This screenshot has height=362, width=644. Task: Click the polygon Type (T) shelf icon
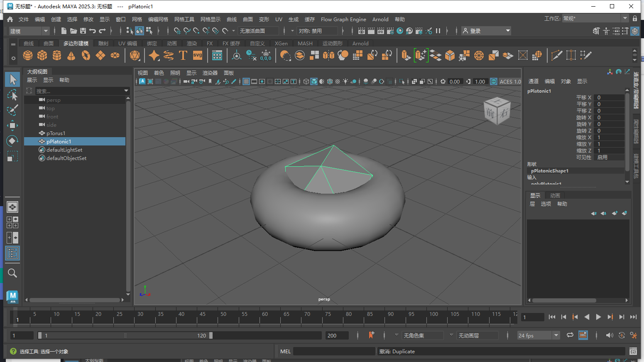coord(183,55)
